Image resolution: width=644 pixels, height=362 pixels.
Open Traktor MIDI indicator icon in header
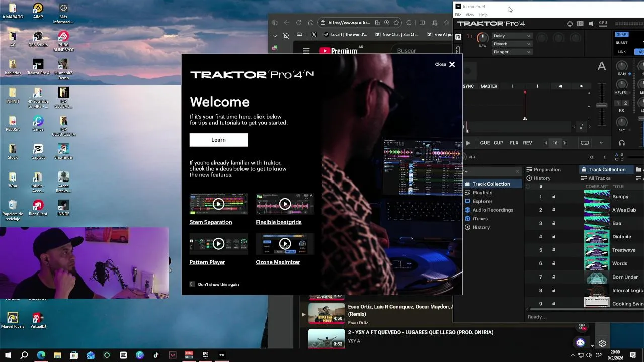[x=570, y=24]
